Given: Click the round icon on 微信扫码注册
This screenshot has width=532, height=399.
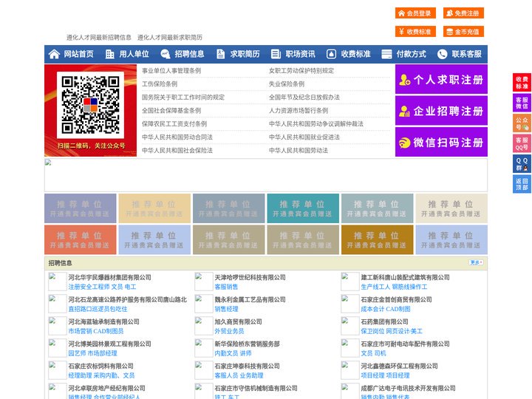Looking at the screenshot, I should tap(404, 143).
